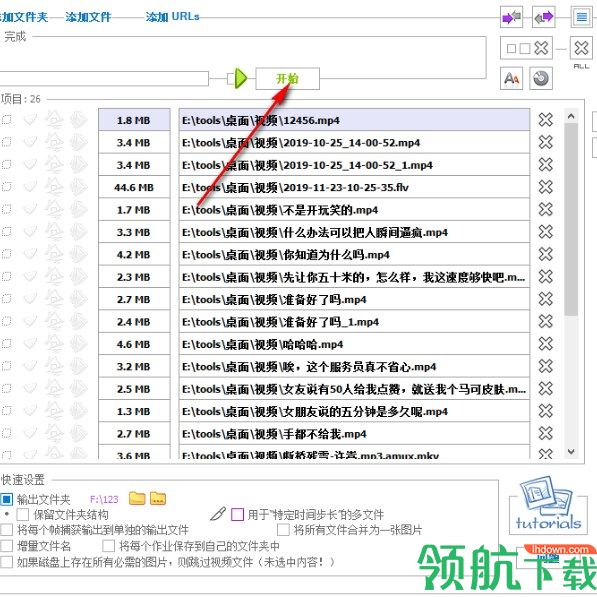Viewport: 597px width, 597px height.
Task: Click the input field left of the play arrow
Action: (104, 79)
